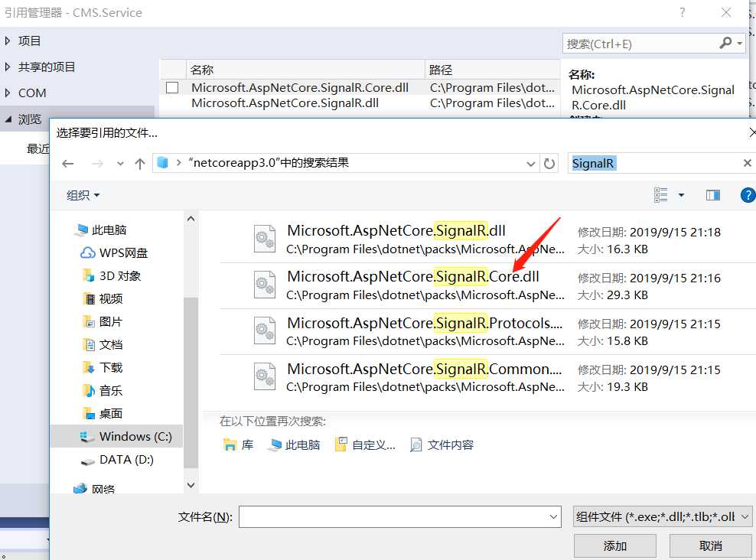The image size is (756, 560).
Task: Expand the 项目 category
Action: pyautogui.click(x=8, y=41)
